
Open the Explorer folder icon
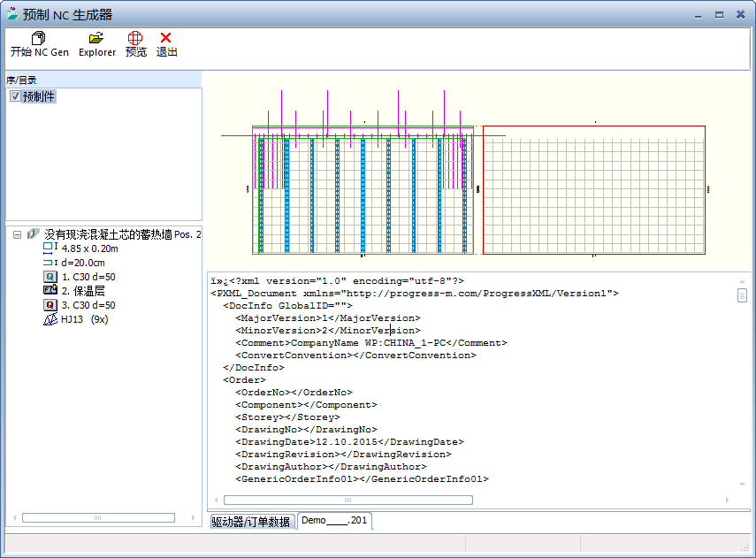tap(96, 38)
